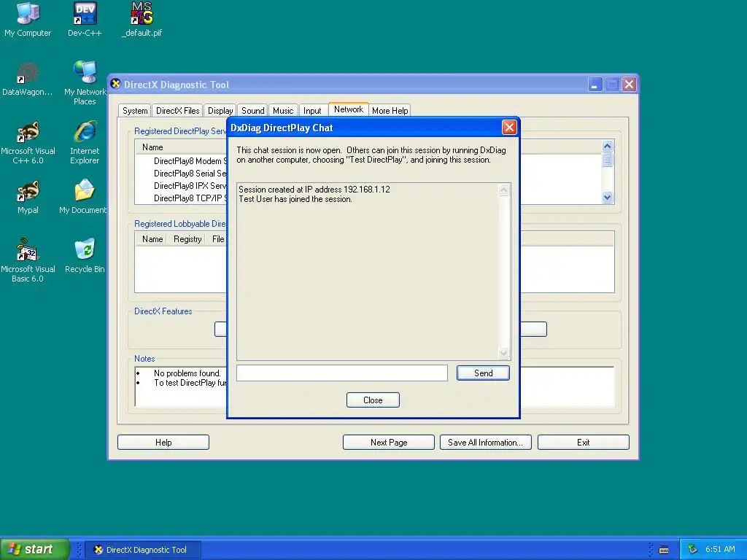Image resolution: width=747 pixels, height=560 pixels.
Task: Click Close button in DirectPlay Chat
Action: click(x=373, y=400)
